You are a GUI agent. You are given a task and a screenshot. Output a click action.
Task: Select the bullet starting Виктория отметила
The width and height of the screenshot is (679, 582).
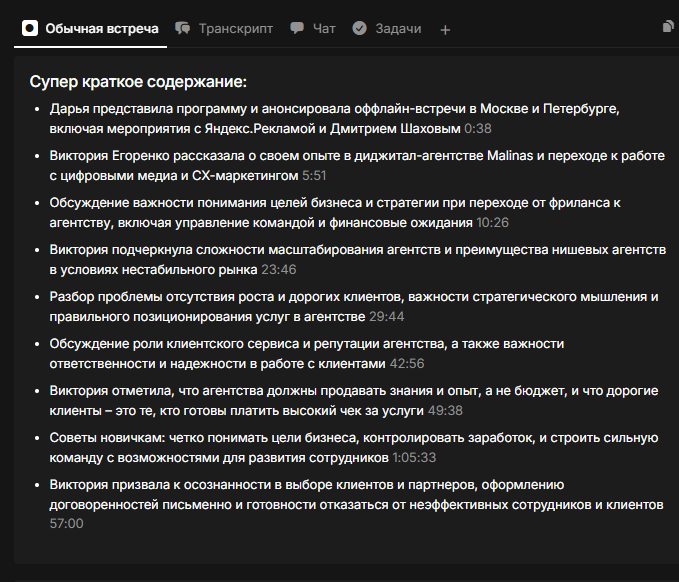354,401
